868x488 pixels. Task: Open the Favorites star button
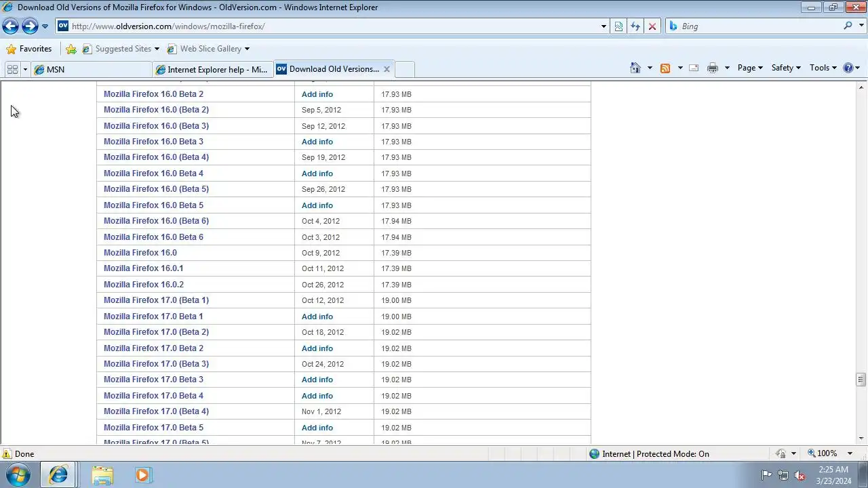29,49
